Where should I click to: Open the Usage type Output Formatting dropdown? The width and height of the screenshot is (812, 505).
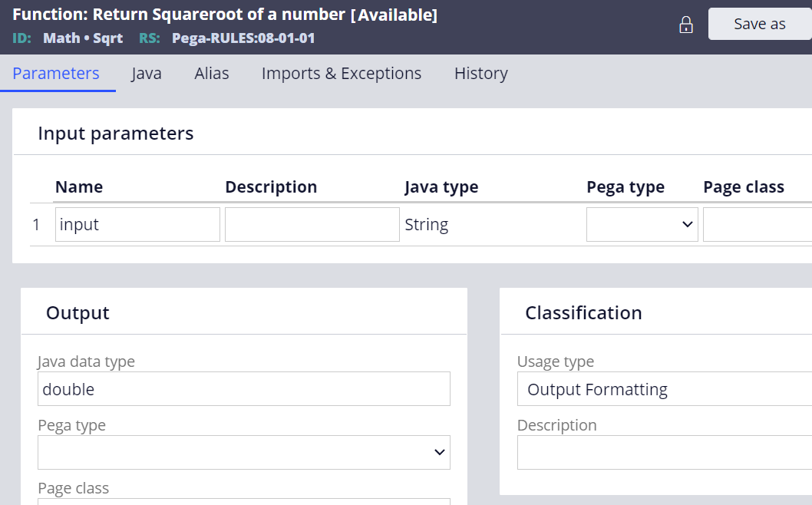pyautogui.click(x=665, y=388)
